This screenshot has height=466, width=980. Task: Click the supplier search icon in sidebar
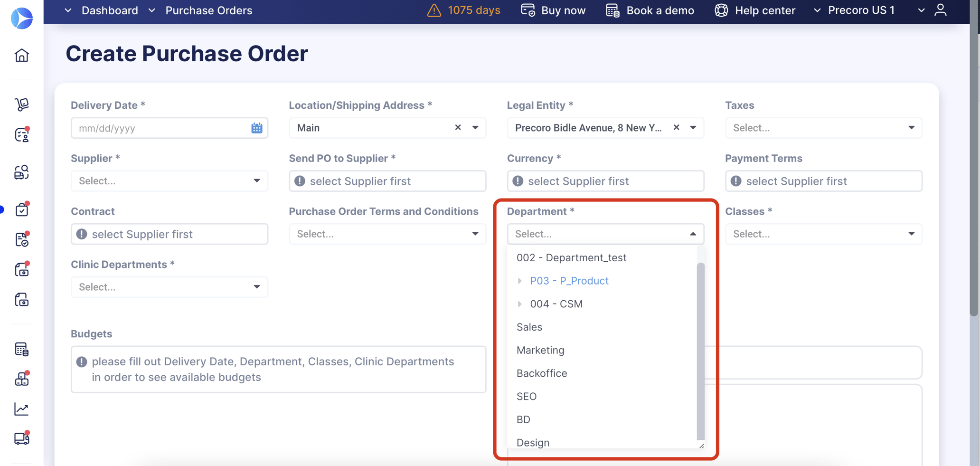[22, 172]
